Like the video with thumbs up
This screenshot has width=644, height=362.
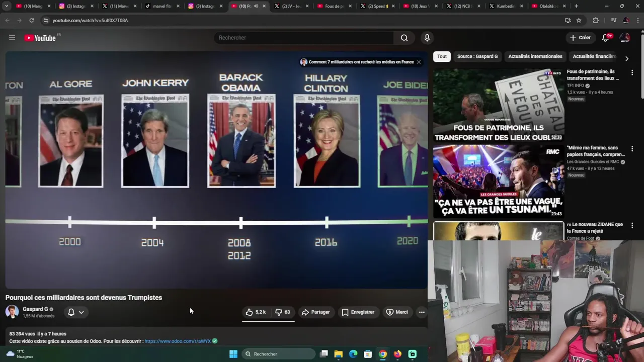256,312
